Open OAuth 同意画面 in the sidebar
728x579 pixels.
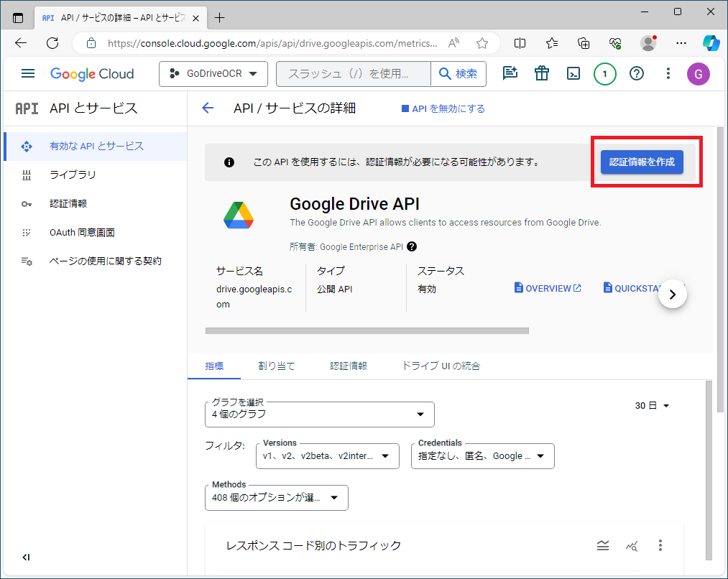click(96, 233)
